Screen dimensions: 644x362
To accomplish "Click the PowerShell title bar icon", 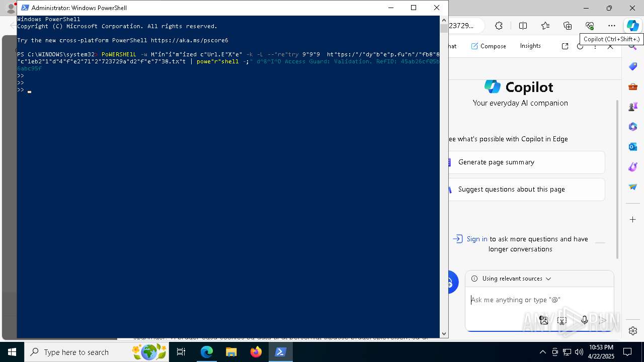I will point(25,8).
